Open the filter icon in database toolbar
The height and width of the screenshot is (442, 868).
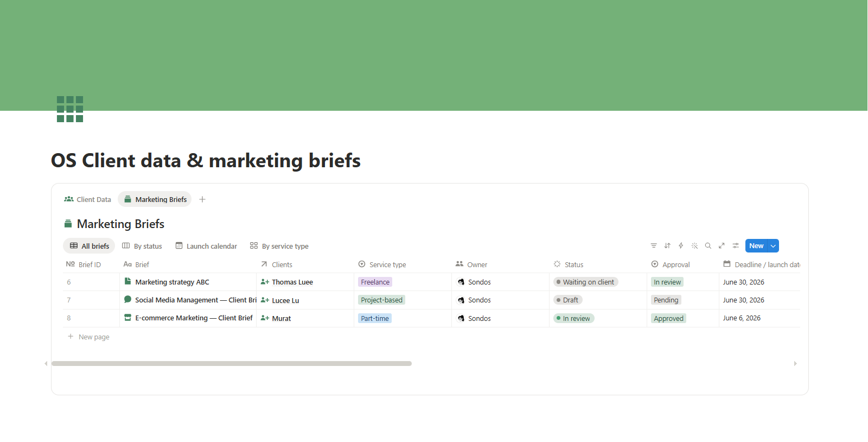pos(654,246)
